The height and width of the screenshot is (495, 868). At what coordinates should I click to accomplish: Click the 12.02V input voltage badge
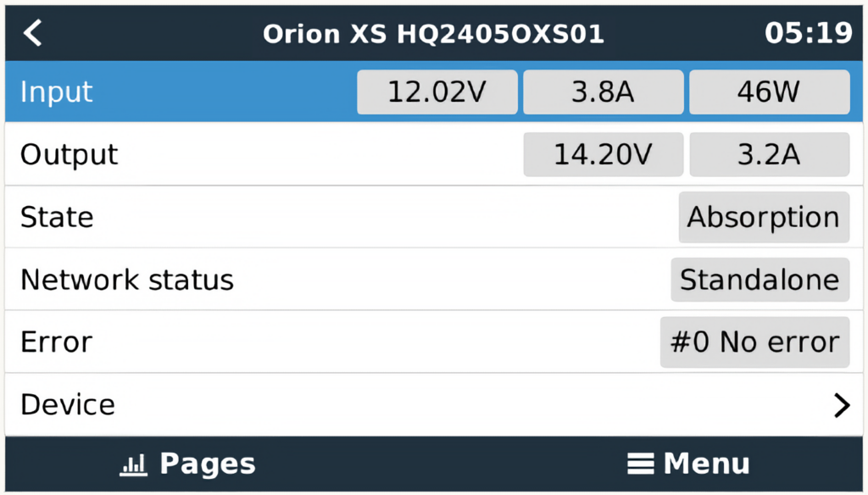click(x=437, y=92)
